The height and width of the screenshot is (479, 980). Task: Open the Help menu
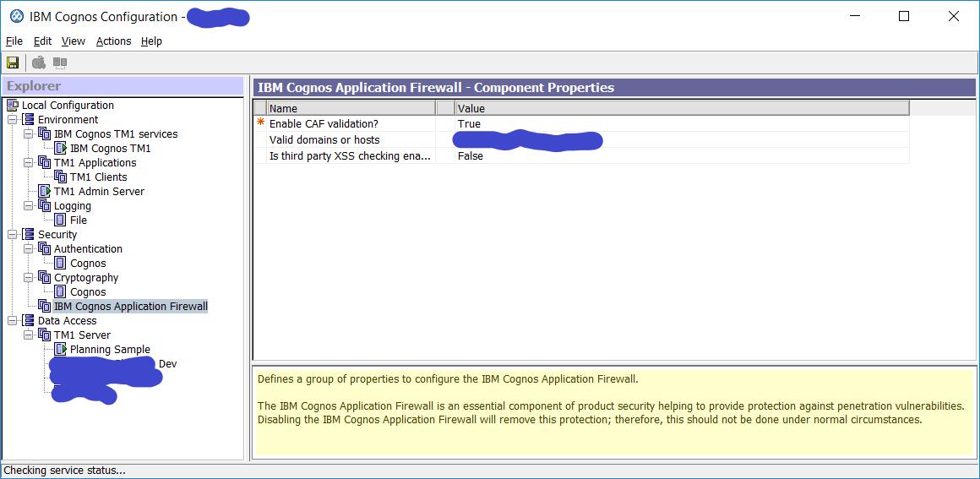[151, 41]
